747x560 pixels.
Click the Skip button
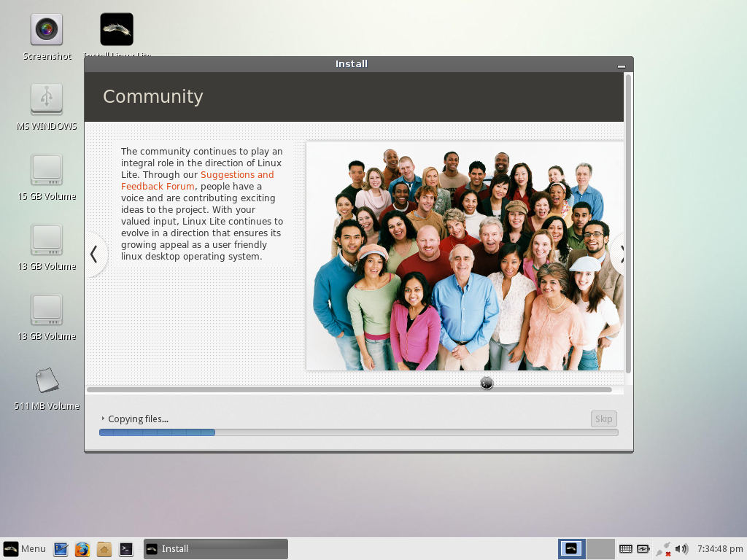(603, 419)
